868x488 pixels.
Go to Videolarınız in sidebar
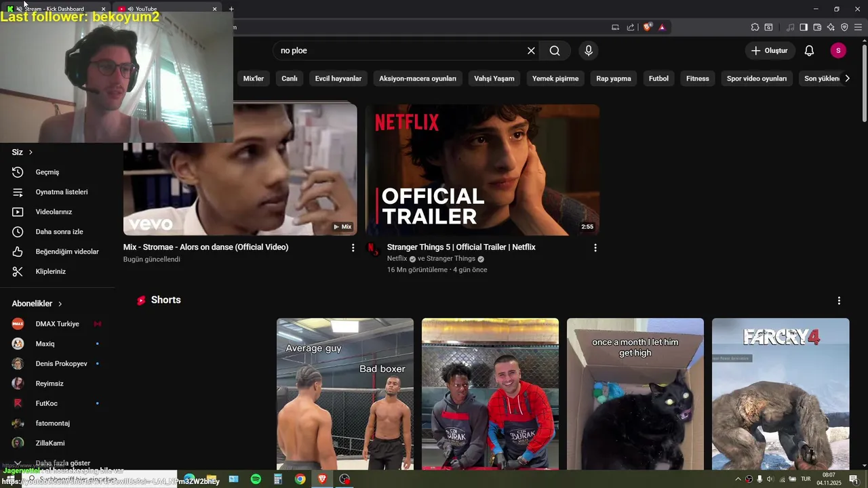click(x=57, y=212)
